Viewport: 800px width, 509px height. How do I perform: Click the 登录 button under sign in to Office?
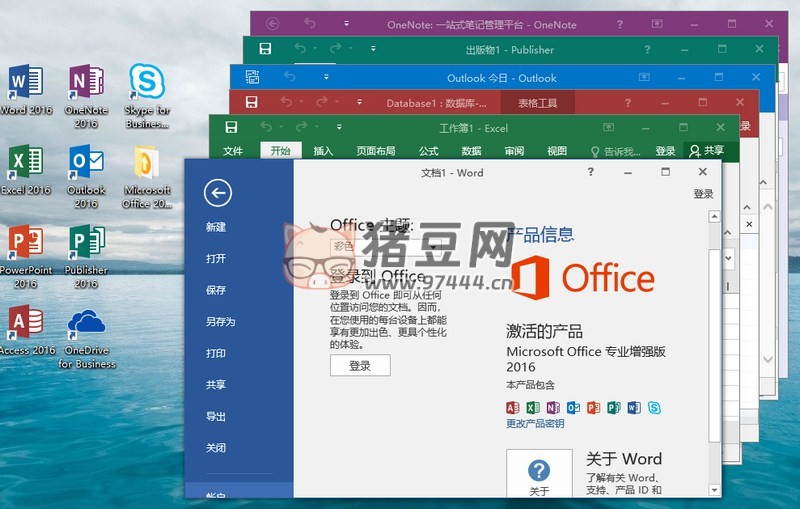pos(360,366)
